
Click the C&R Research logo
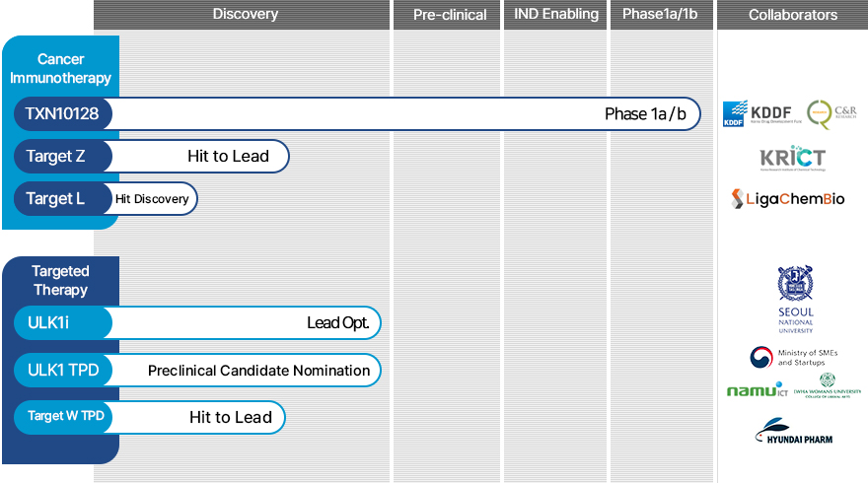[832, 114]
